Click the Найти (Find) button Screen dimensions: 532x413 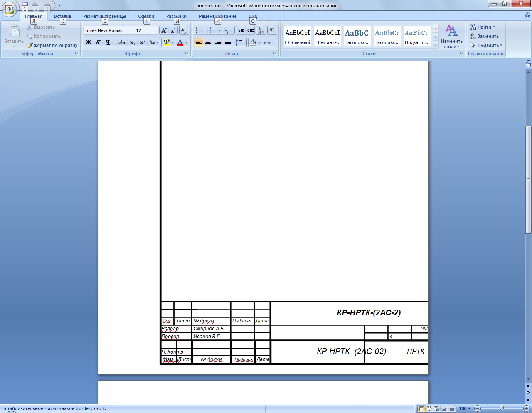483,27
